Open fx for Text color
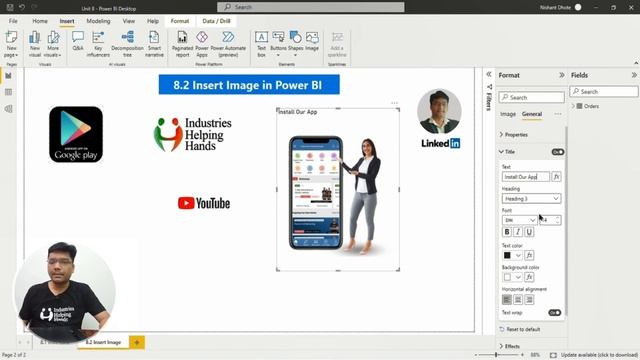 click(529, 255)
